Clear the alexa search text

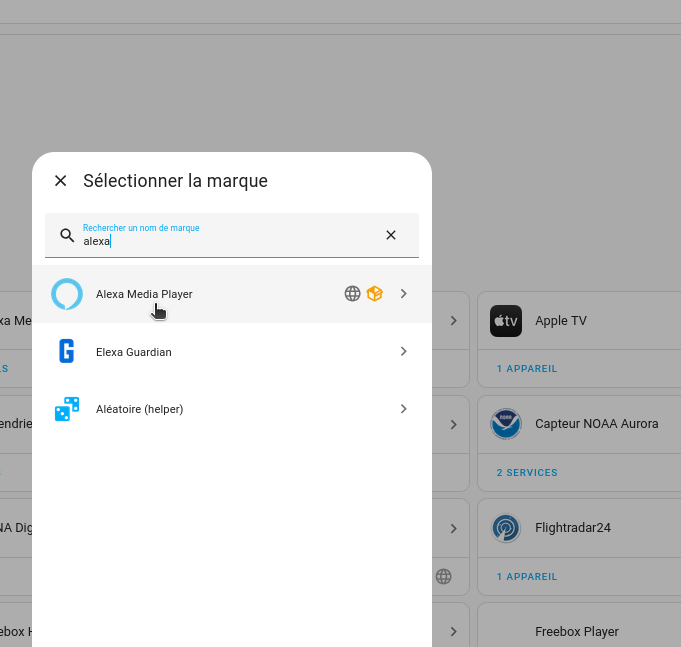pyautogui.click(x=391, y=235)
